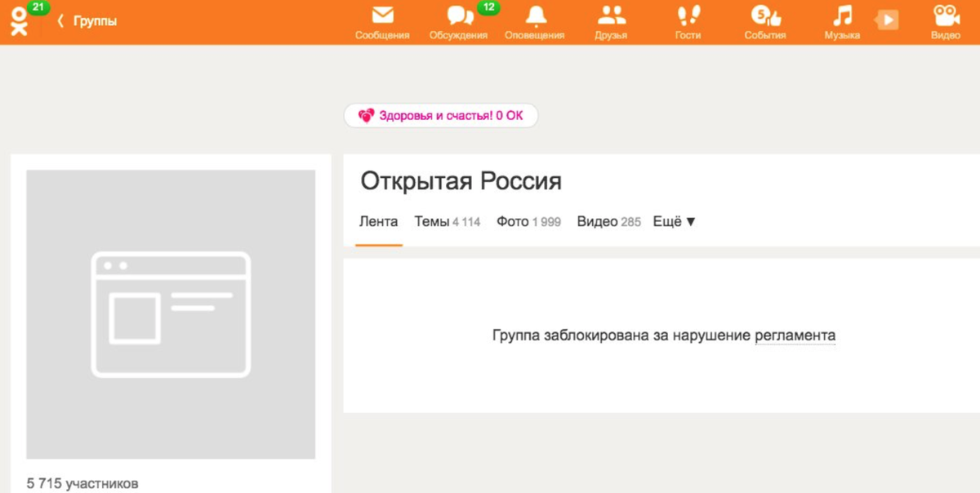
Task: Open Друзья people icon
Action: click(611, 15)
